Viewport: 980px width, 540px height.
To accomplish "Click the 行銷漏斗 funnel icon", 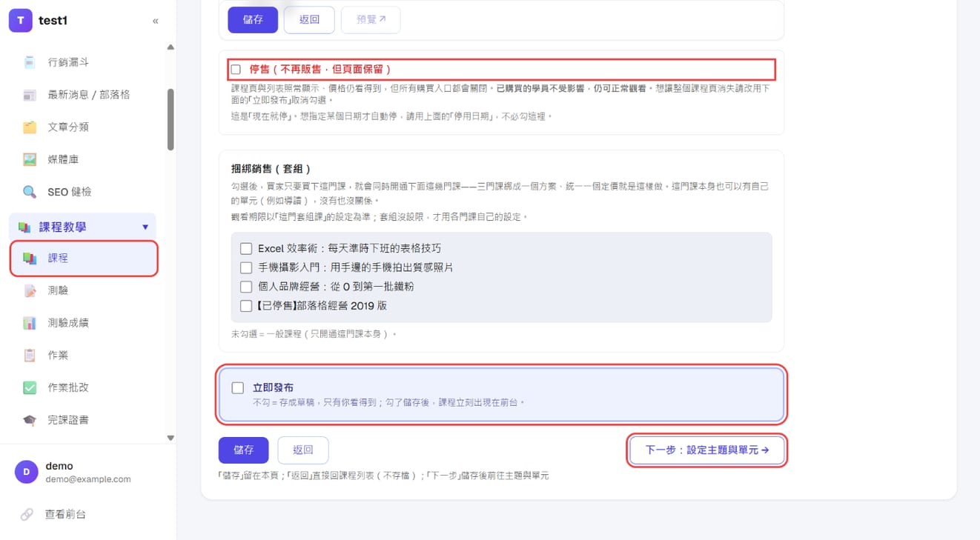I will 30,62.
